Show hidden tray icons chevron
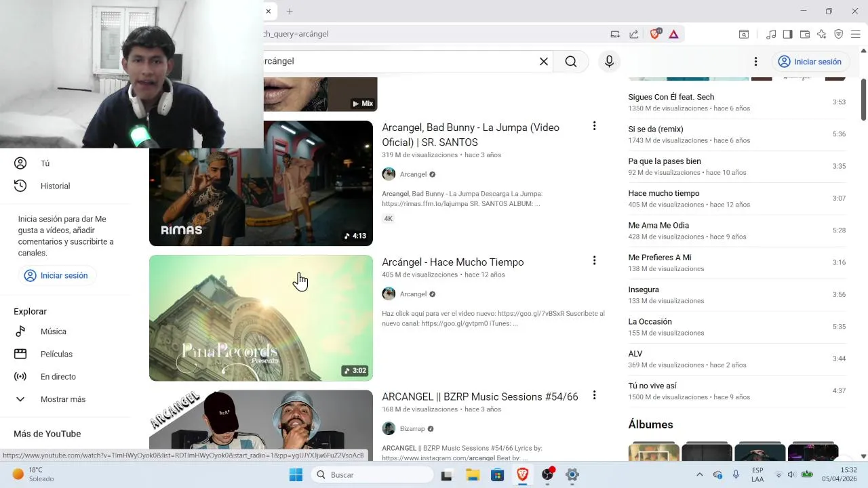Viewport: 868px width, 488px height. (x=700, y=475)
